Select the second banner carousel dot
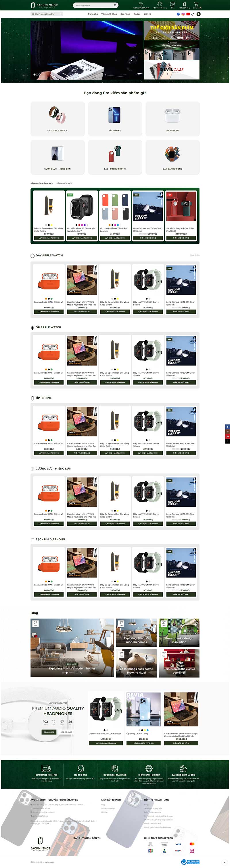The image size is (230, 868). (37, 74)
